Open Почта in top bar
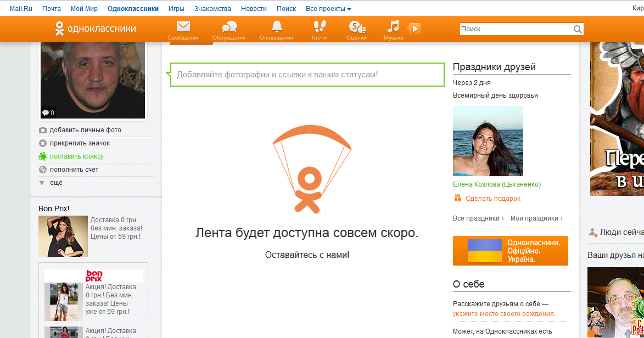Screen dimensions: 644x338 click(x=52, y=9)
